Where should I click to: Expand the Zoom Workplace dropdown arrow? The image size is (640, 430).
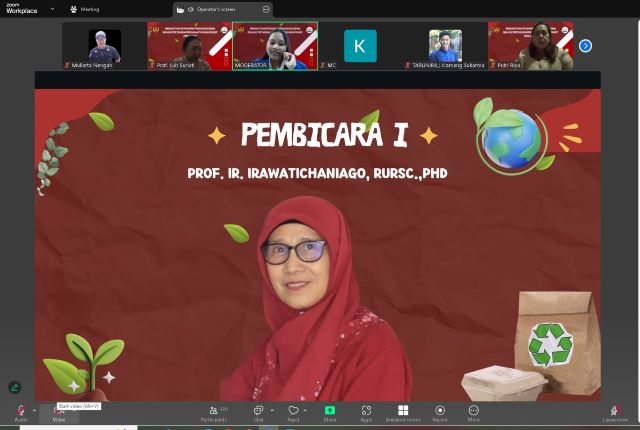click(x=52, y=9)
